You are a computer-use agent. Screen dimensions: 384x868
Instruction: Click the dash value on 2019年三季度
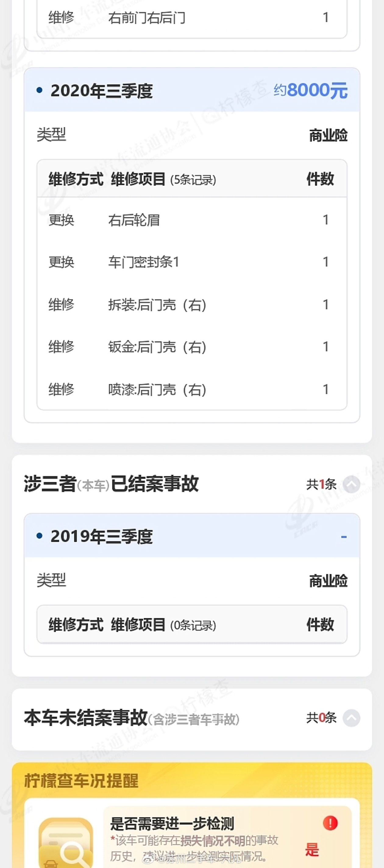pos(343,537)
